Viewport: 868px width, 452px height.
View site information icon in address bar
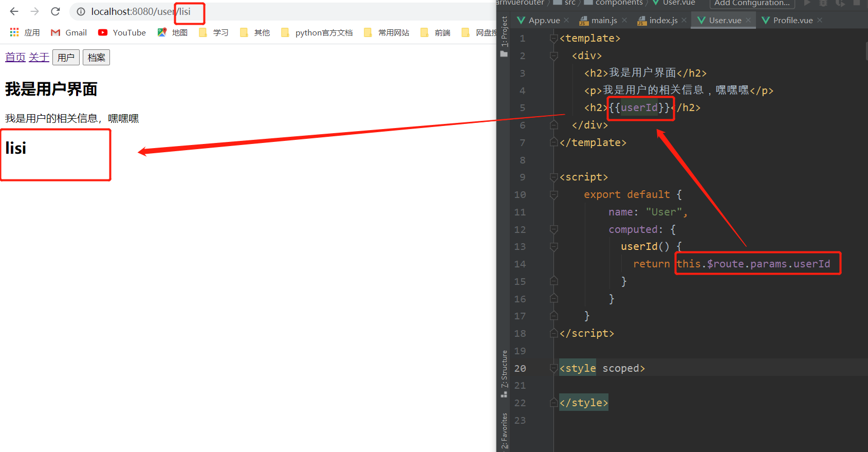(81, 11)
